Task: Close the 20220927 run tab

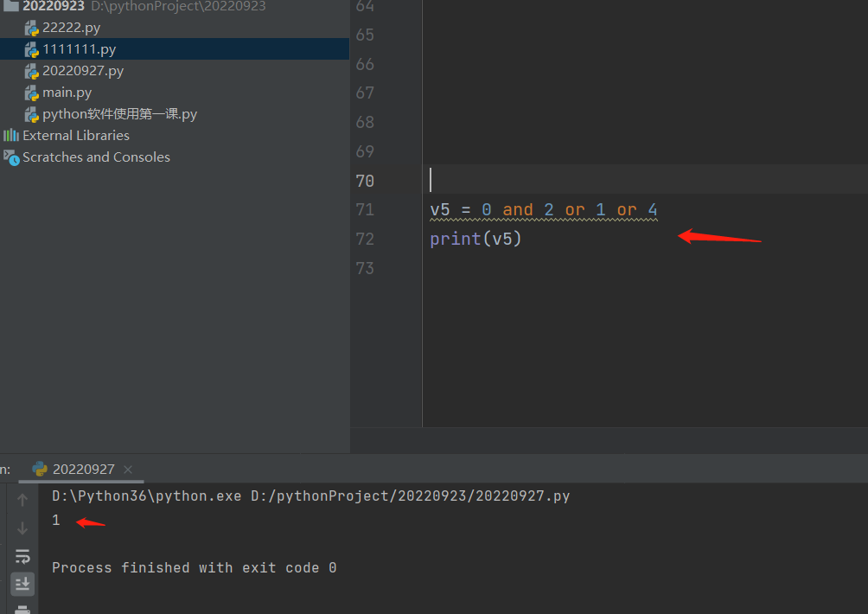Action: click(x=128, y=470)
